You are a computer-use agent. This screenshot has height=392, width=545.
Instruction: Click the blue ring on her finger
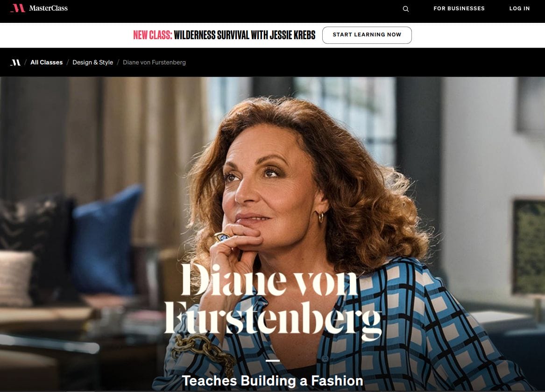point(222,237)
